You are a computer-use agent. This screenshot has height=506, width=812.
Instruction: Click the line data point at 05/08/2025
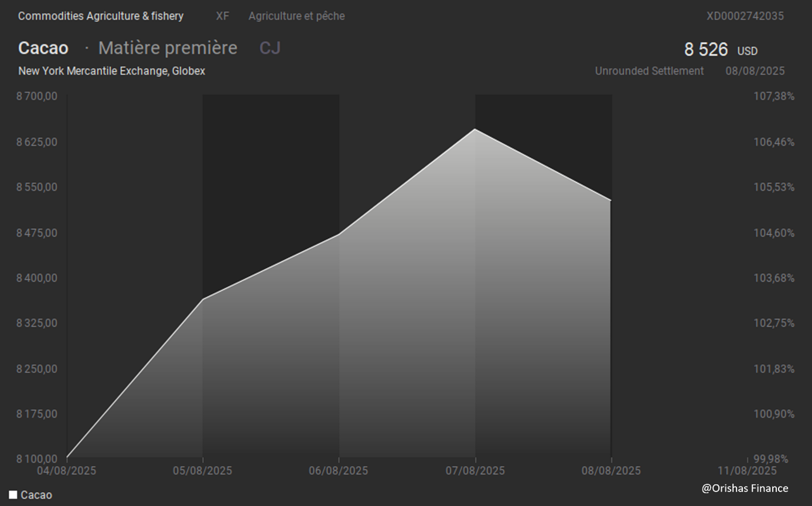[x=203, y=300]
